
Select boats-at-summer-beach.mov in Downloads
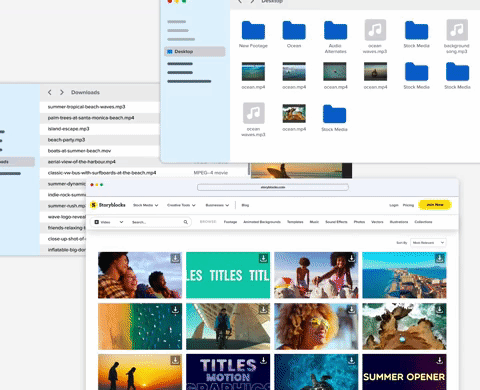coord(100,151)
